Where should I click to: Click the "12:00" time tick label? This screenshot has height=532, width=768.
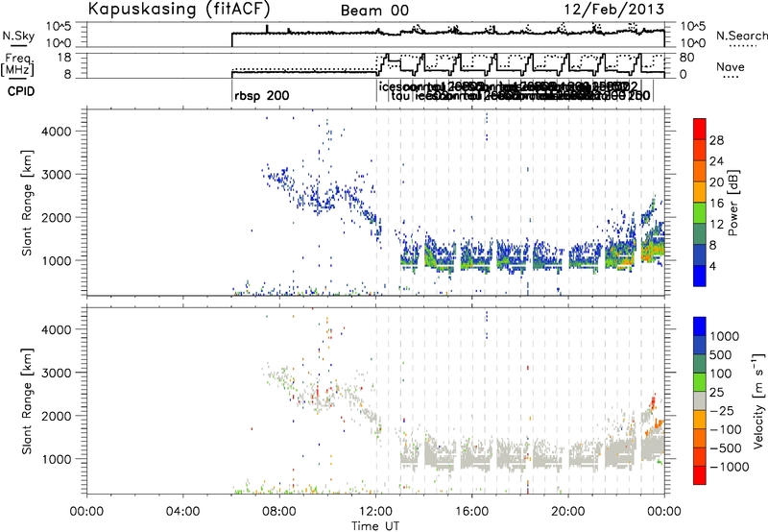pyautogui.click(x=375, y=512)
